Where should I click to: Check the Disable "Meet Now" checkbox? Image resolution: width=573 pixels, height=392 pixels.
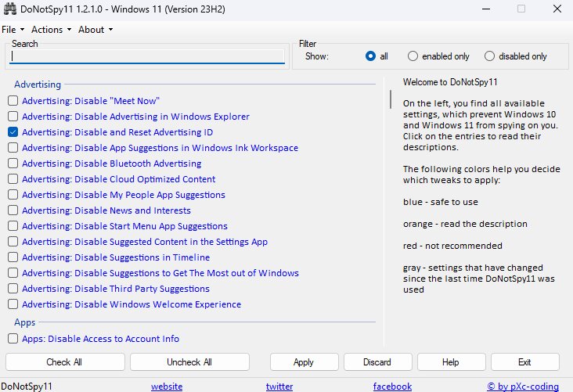tap(13, 101)
